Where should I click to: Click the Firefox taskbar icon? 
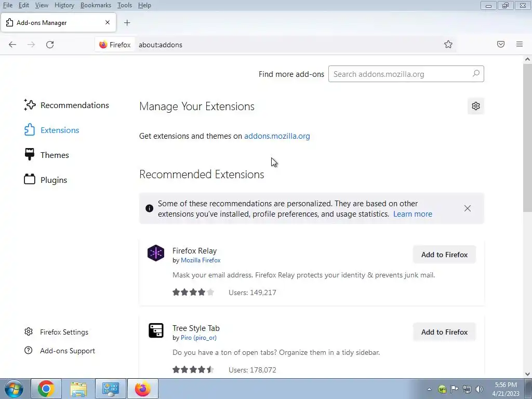(x=143, y=389)
